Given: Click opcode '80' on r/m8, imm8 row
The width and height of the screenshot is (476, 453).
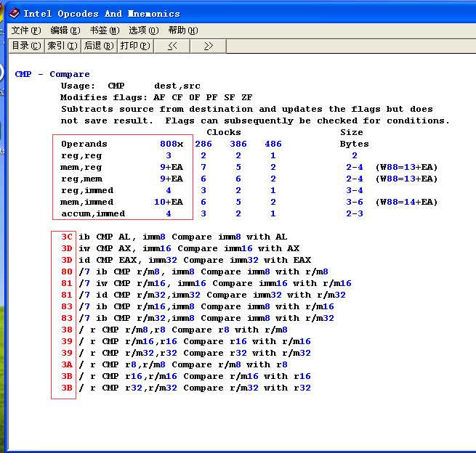Looking at the screenshot, I should 67,272.
